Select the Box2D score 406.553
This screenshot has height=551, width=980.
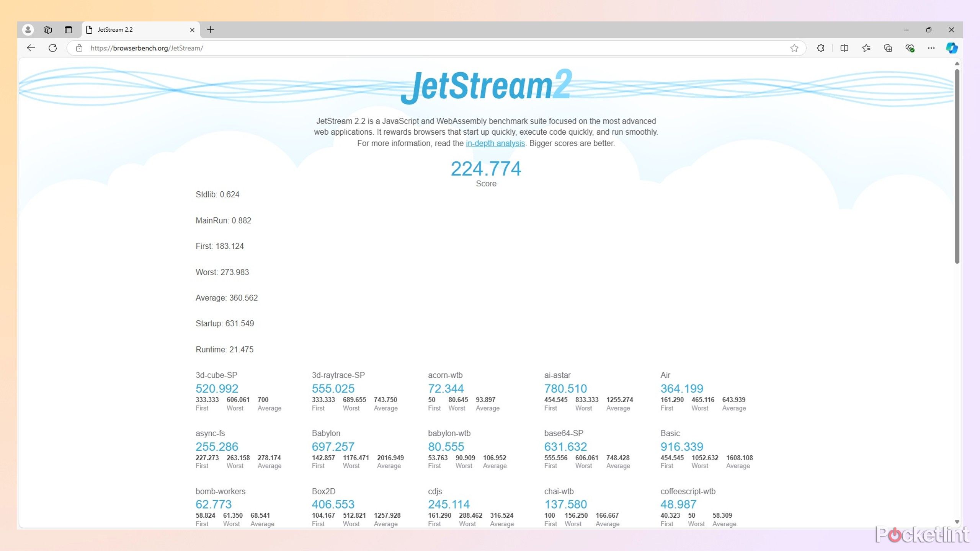click(x=333, y=505)
